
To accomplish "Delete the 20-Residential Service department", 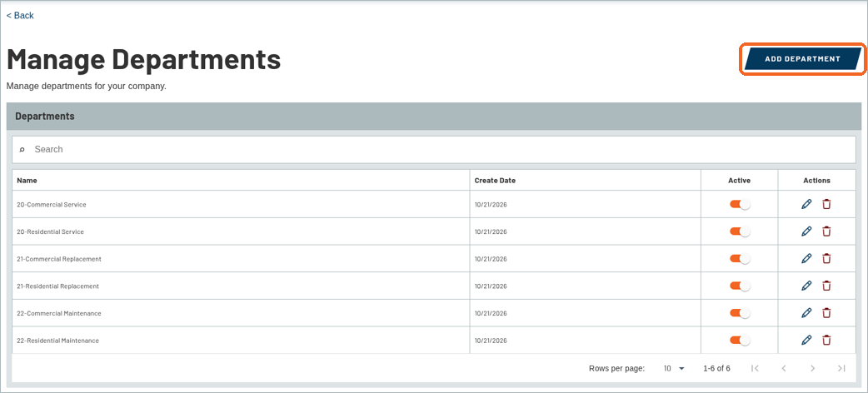I will tap(826, 231).
